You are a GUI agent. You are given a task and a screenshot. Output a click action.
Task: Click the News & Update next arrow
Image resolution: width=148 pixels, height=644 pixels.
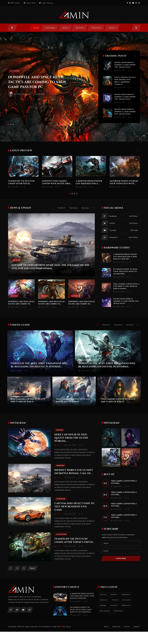coord(94,208)
